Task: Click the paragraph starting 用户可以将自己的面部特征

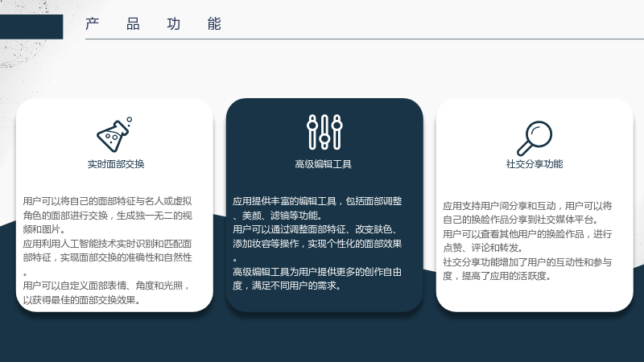Action: 108,215
